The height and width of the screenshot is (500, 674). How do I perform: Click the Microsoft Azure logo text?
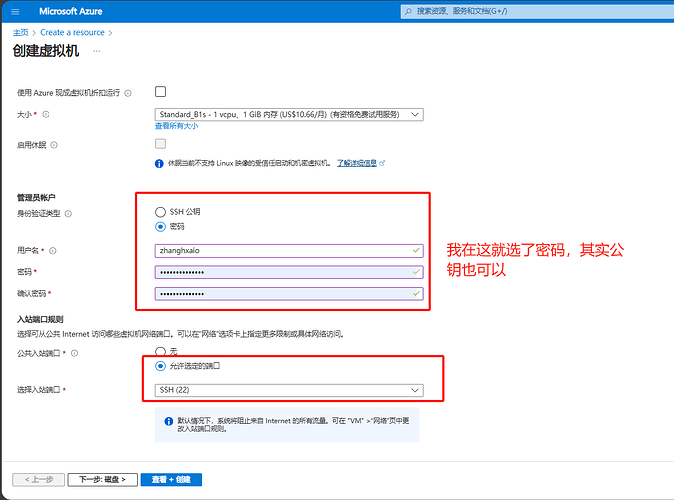(70, 12)
